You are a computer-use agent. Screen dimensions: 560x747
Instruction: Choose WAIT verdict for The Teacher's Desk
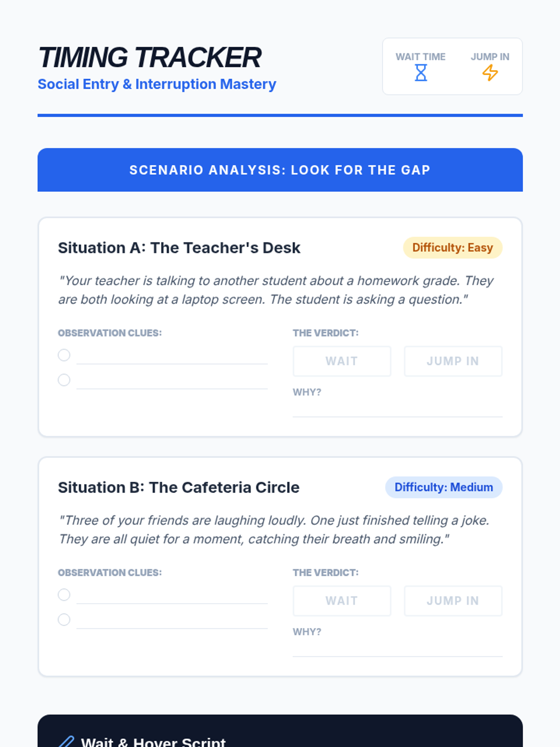click(x=342, y=361)
